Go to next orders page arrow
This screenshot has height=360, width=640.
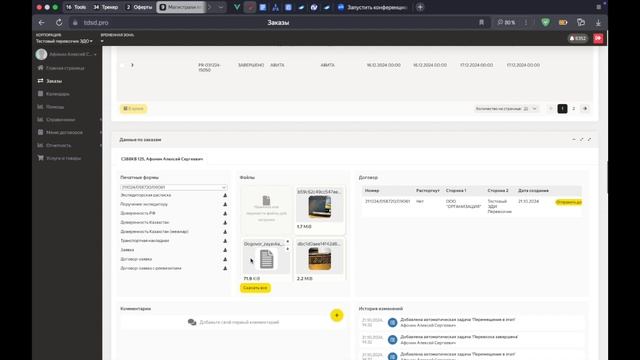coord(585,109)
